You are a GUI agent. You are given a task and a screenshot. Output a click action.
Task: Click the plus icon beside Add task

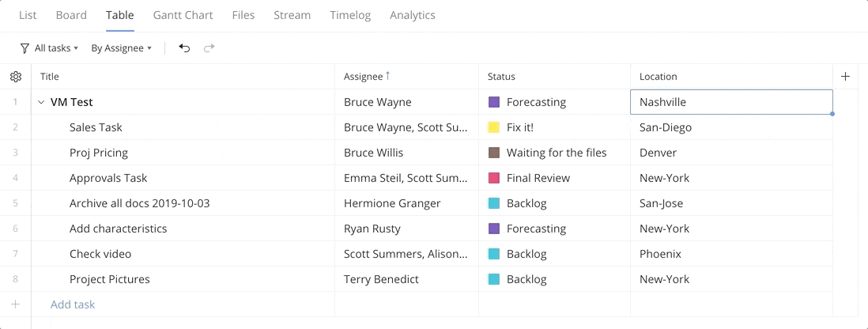[x=15, y=304]
